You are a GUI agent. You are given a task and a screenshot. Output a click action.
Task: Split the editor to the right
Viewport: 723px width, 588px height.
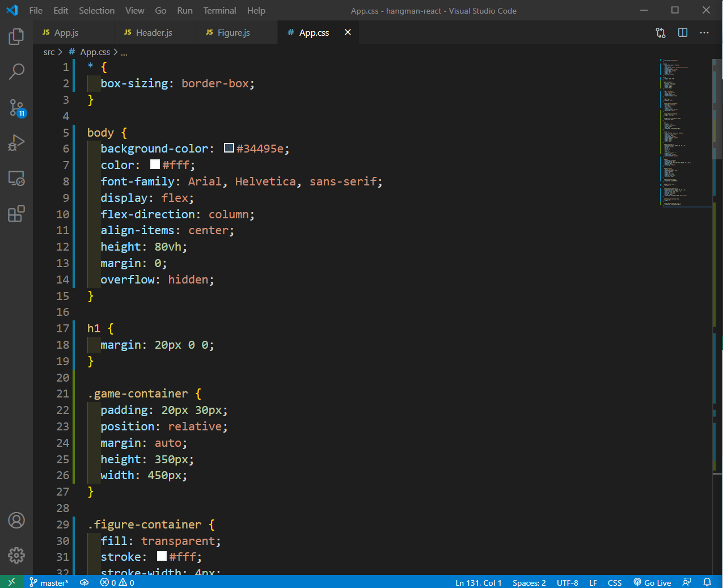click(683, 32)
